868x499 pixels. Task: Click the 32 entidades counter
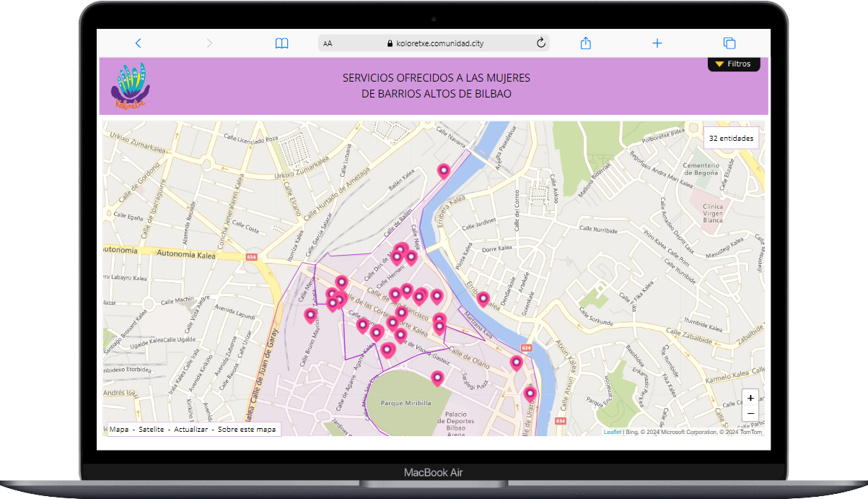731,137
